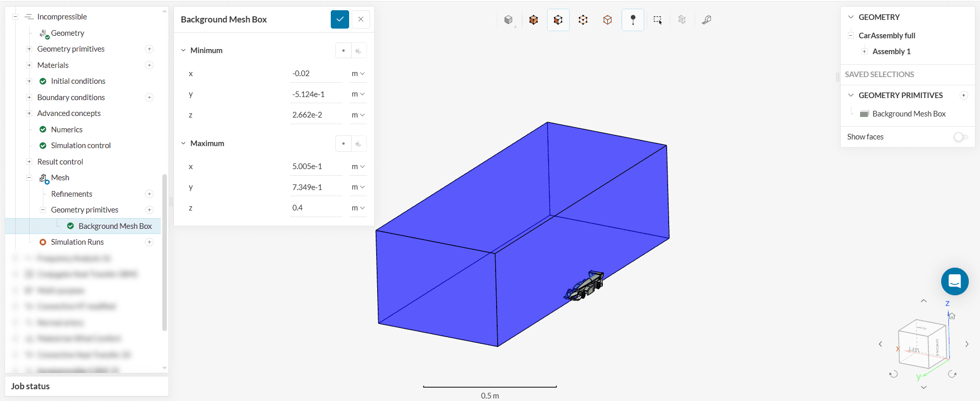Screen dimensions: 980x401
Task: Collapse the Maximum section
Action: click(183, 144)
